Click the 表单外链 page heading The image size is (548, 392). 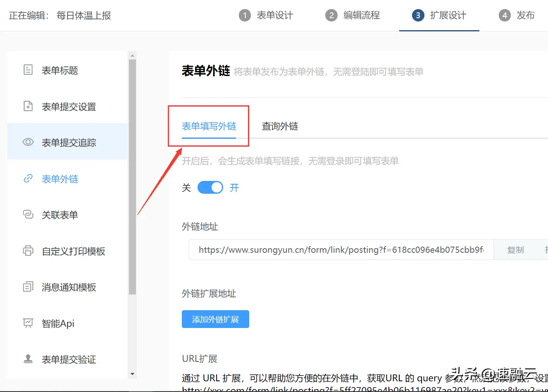pyautogui.click(x=206, y=71)
